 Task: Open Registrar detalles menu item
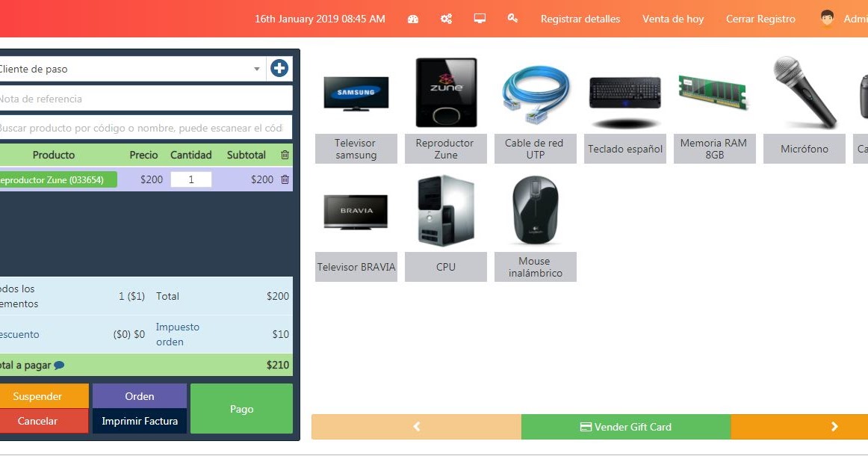point(580,19)
